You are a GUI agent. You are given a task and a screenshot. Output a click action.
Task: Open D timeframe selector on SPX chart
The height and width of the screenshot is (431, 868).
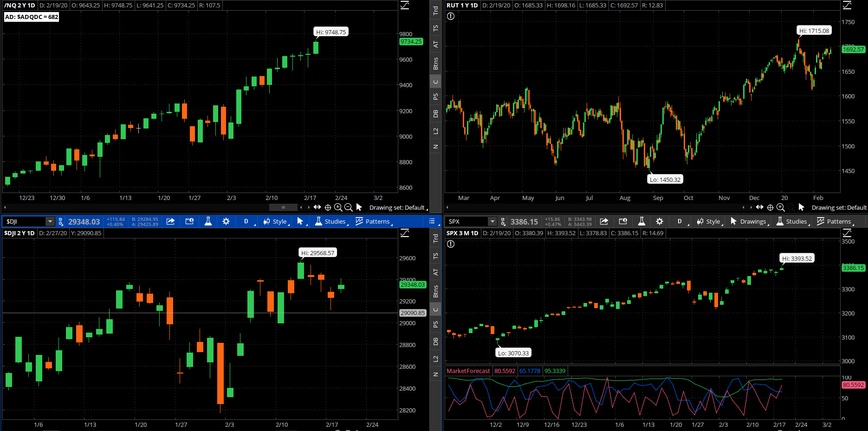pyautogui.click(x=681, y=221)
